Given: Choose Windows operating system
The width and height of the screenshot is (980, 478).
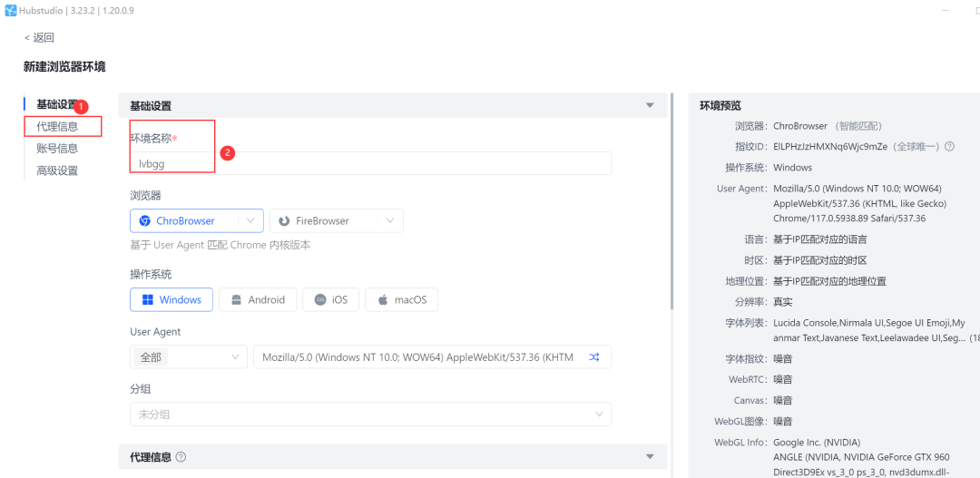Looking at the screenshot, I should (x=171, y=299).
